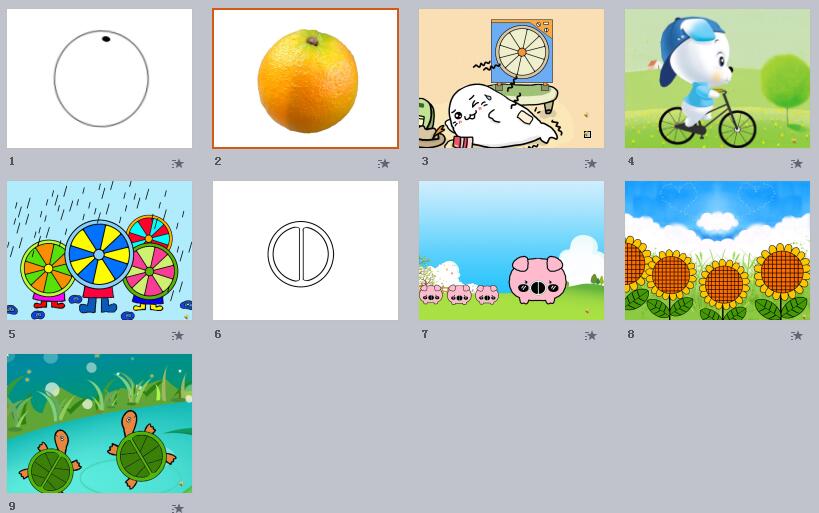Click animation star icon under slide 1
Viewport: 819px width, 513px height.
(x=178, y=164)
